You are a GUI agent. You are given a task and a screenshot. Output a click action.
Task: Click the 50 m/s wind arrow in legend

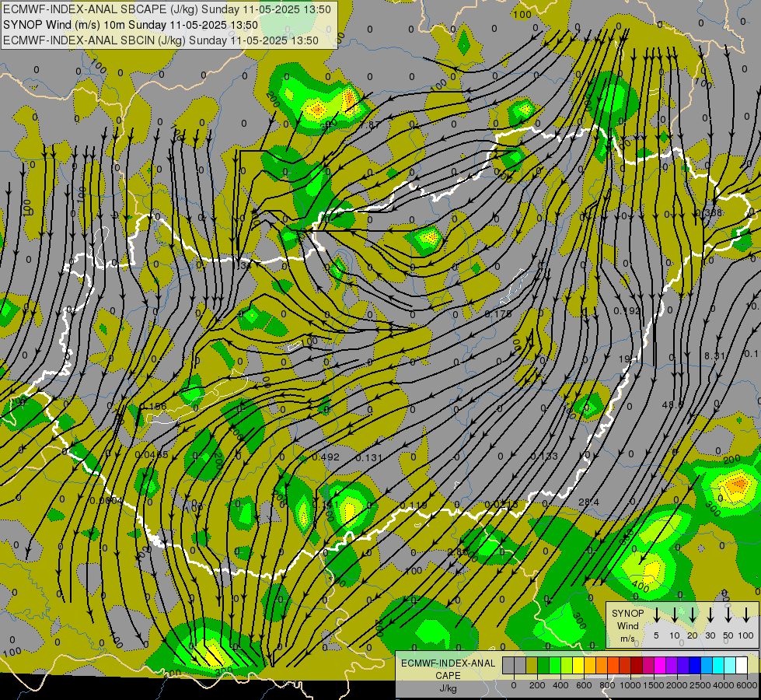(x=728, y=615)
